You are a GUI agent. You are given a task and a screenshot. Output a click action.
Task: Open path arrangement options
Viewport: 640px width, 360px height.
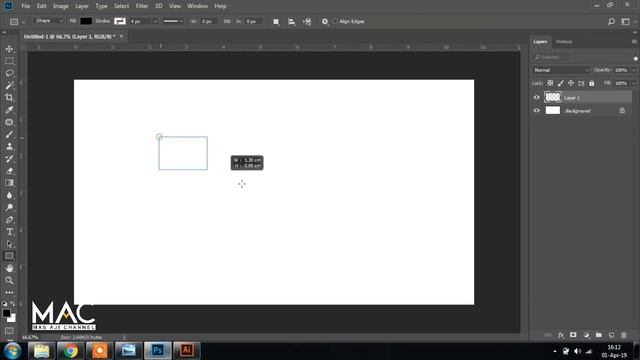click(307, 22)
